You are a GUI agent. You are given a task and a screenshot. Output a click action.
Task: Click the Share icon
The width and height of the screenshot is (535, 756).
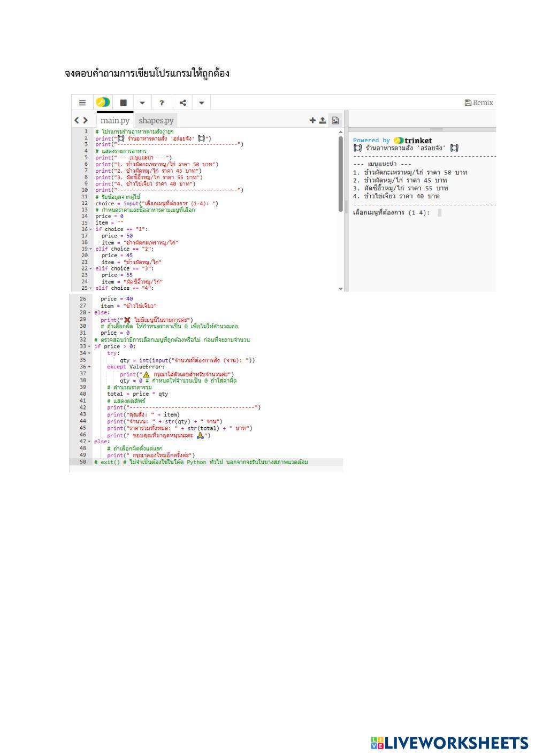[182, 103]
